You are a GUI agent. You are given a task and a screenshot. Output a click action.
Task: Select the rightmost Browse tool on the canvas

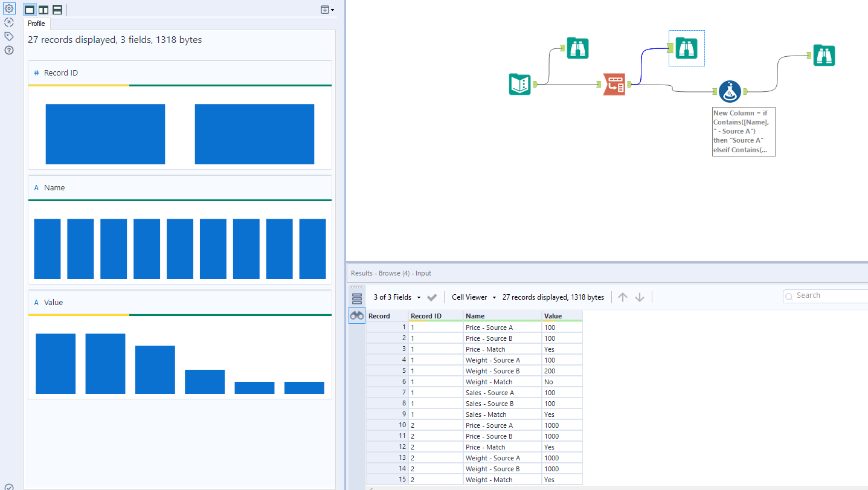pyautogui.click(x=825, y=54)
